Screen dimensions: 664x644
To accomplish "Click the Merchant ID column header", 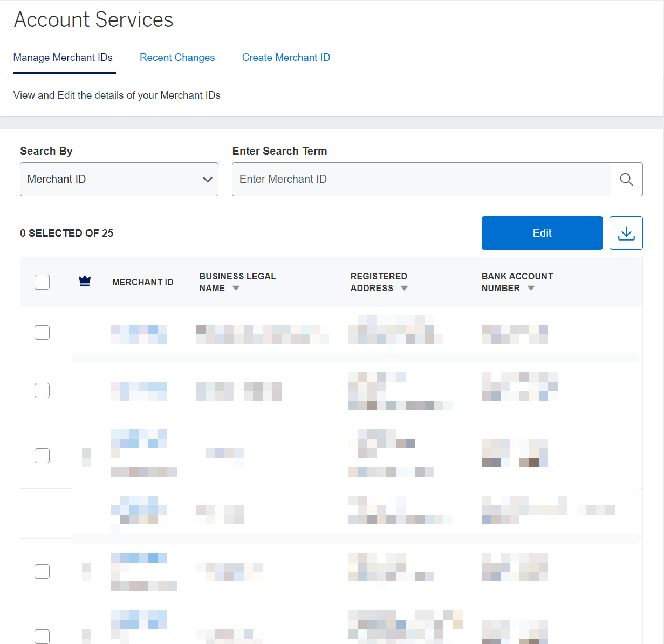I will tap(142, 282).
